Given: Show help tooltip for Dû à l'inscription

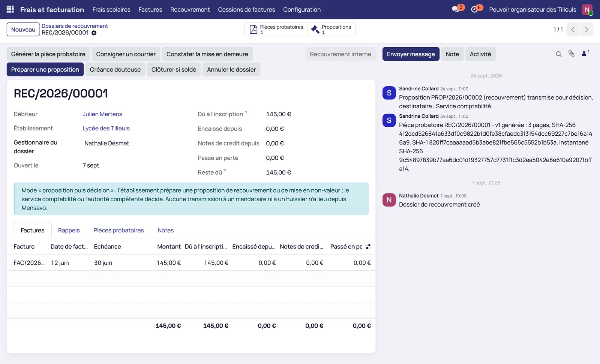Looking at the screenshot, I should pyautogui.click(x=246, y=112).
